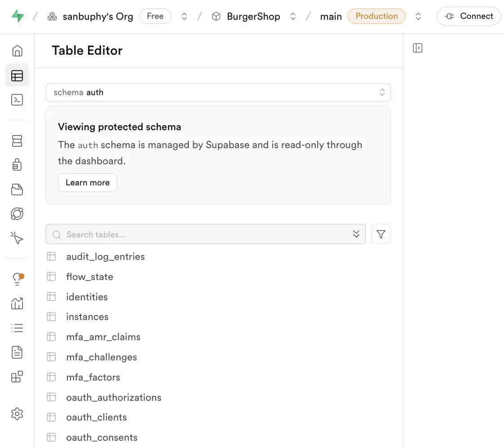Open Advisors lightbulb icon

tap(18, 279)
